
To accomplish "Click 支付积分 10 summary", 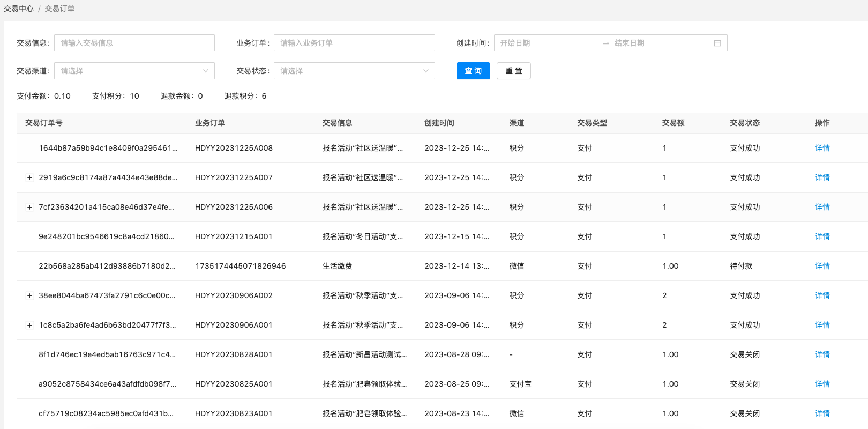I will point(116,96).
